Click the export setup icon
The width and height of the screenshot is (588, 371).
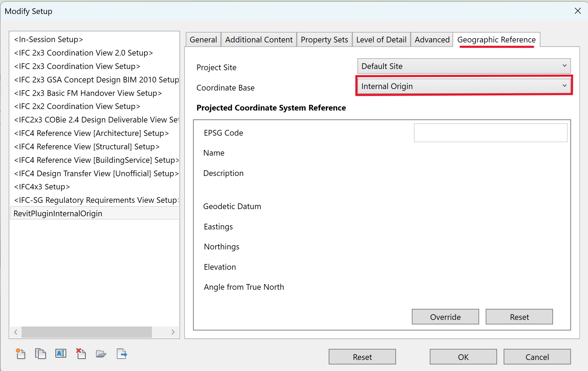[x=122, y=354]
